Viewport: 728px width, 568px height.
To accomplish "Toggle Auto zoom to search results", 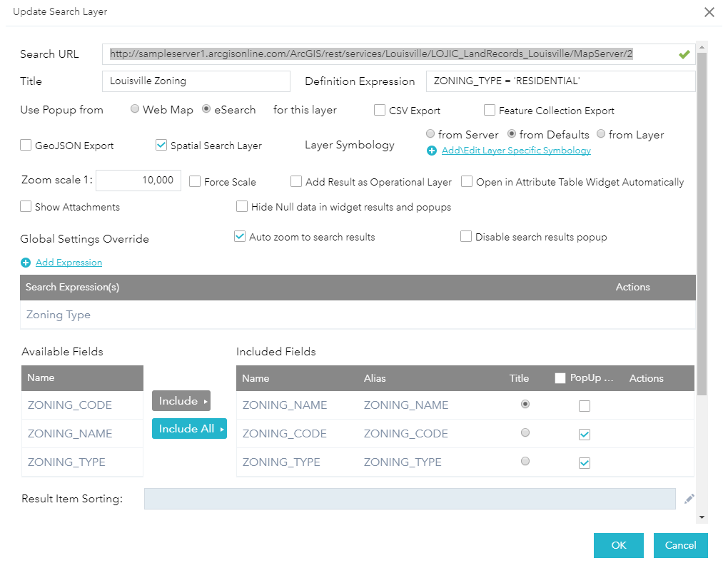I will coord(240,236).
